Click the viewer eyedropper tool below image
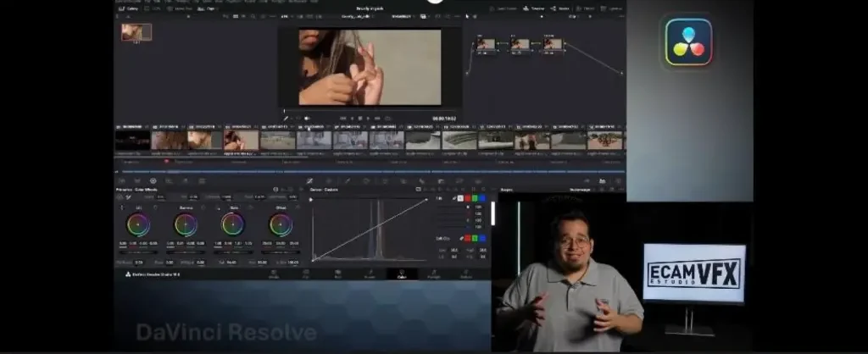 point(285,119)
